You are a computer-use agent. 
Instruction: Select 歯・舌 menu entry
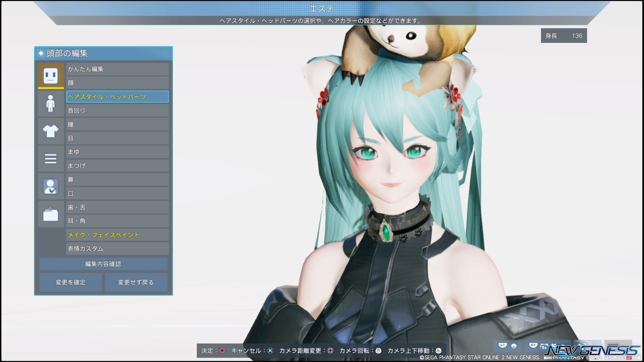click(x=117, y=207)
